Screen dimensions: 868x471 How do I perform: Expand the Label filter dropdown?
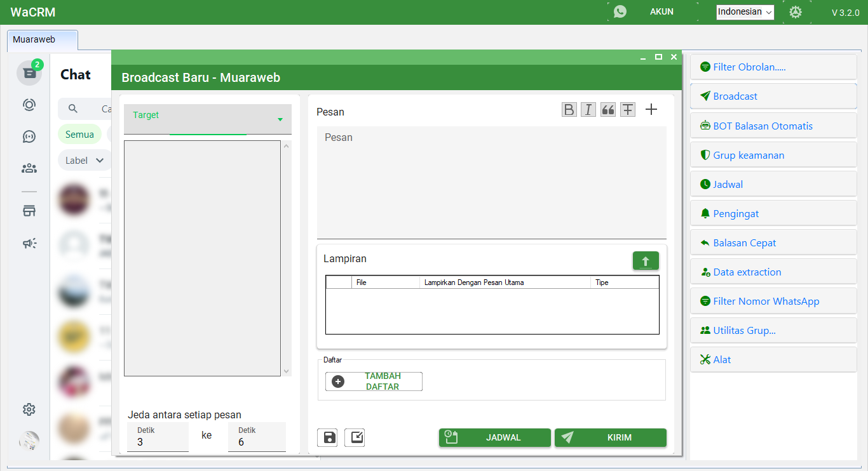[x=84, y=161]
